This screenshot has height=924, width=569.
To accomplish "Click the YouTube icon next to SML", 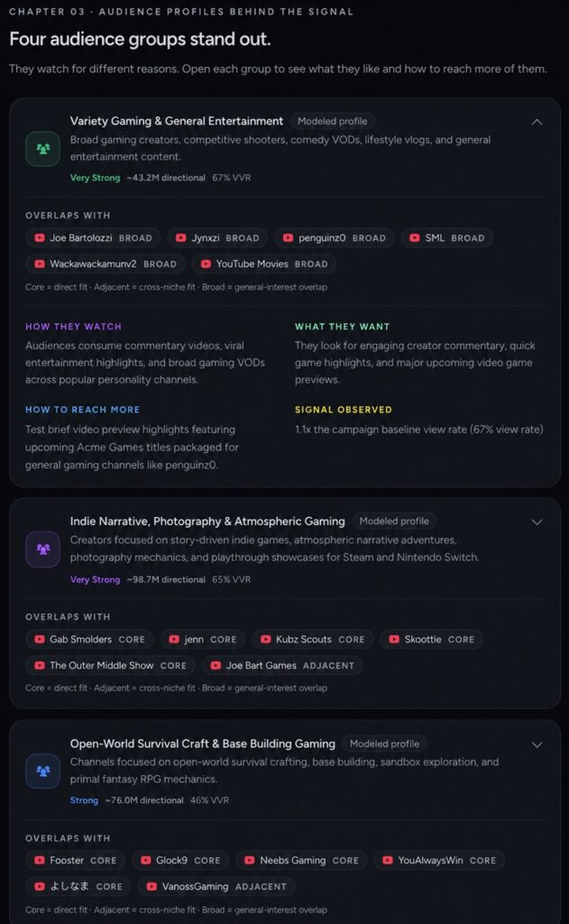I will pyautogui.click(x=415, y=238).
